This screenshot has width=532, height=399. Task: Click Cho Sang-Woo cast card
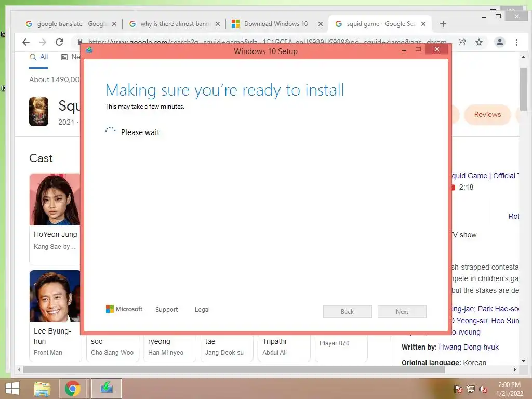[113, 348]
